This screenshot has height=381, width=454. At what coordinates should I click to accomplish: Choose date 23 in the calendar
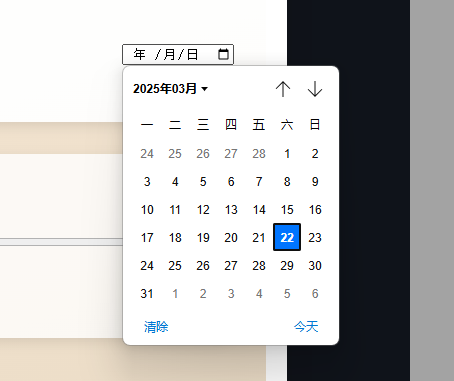315,238
